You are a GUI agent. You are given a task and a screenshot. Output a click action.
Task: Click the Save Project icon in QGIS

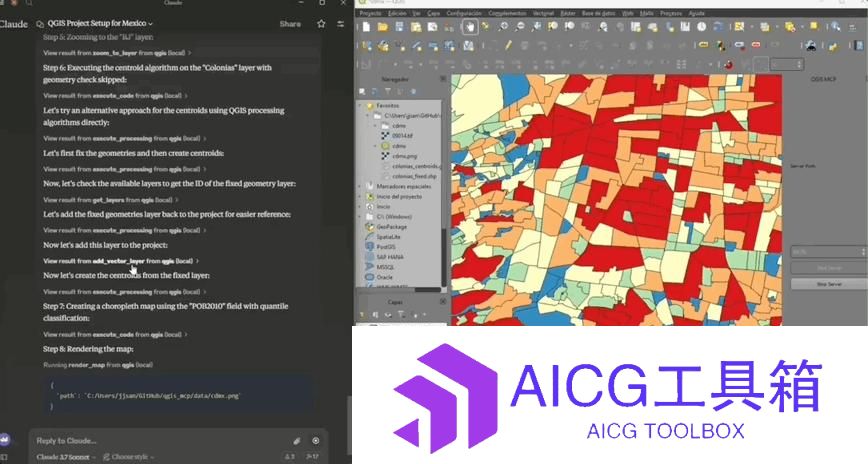tap(400, 27)
